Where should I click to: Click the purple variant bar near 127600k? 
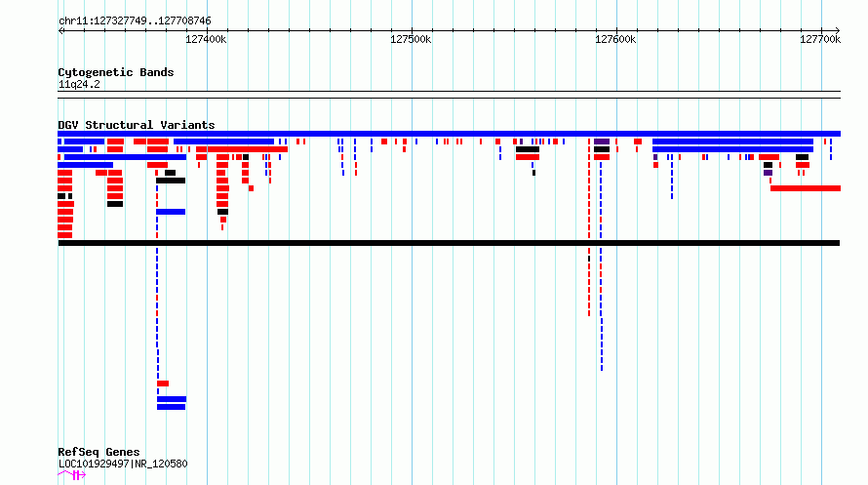point(602,141)
